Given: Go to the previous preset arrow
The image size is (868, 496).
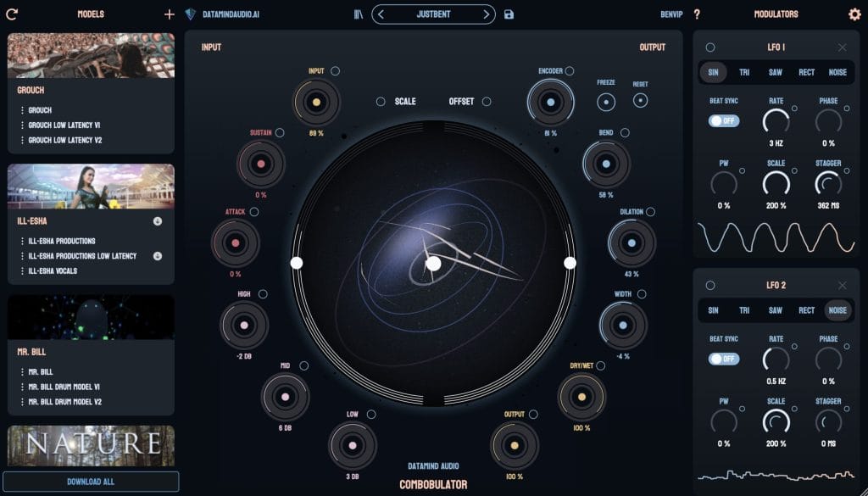Looking at the screenshot, I should click(x=381, y=14).
